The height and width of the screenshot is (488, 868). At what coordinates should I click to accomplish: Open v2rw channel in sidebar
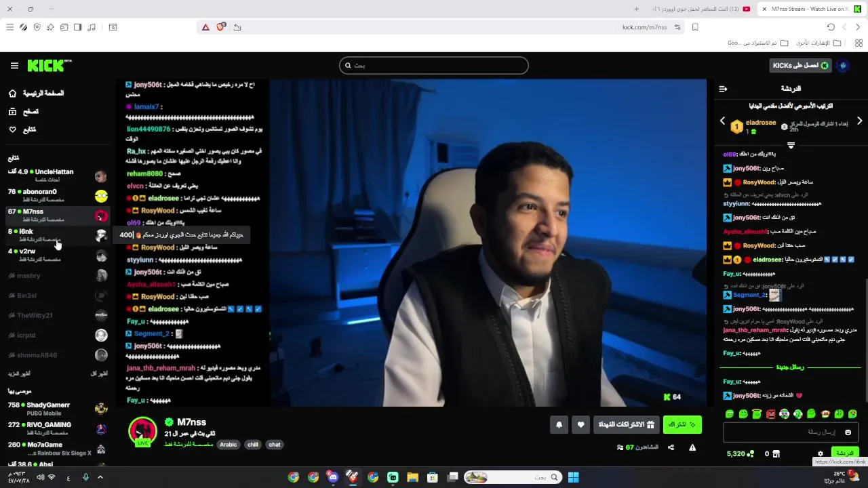[x=58, y=254]
